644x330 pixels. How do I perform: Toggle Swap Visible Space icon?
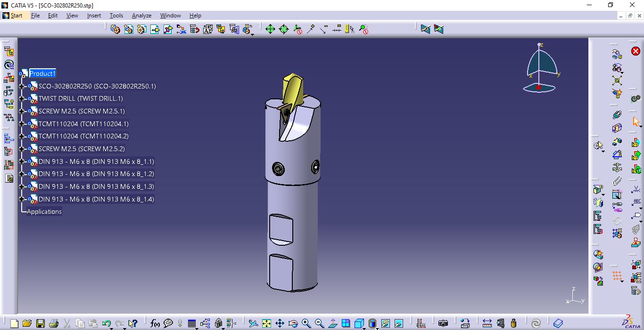pyautogui.click(x=399, y=323)
